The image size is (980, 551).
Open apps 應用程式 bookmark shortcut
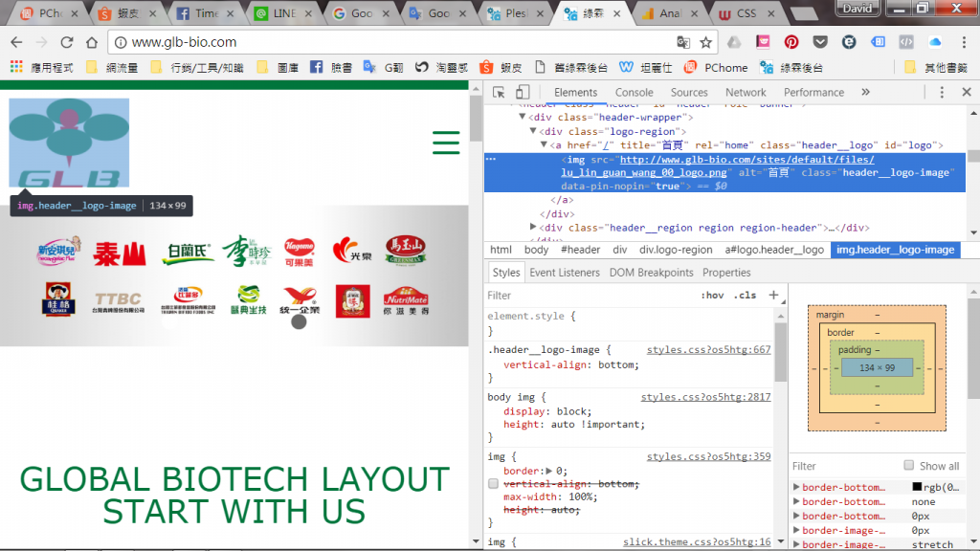click(x=42, y=68)
